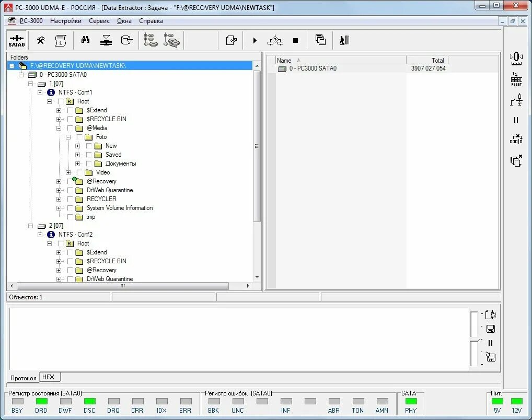
Task: Click the document with checkmark icon
Action: 232,40
